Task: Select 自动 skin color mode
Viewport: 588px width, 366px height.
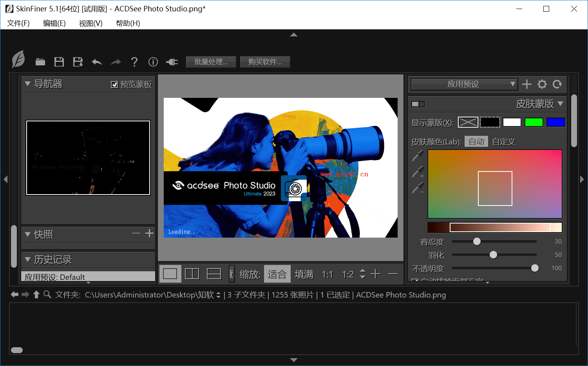Action: pyautogui.click(x=476, y=142)
